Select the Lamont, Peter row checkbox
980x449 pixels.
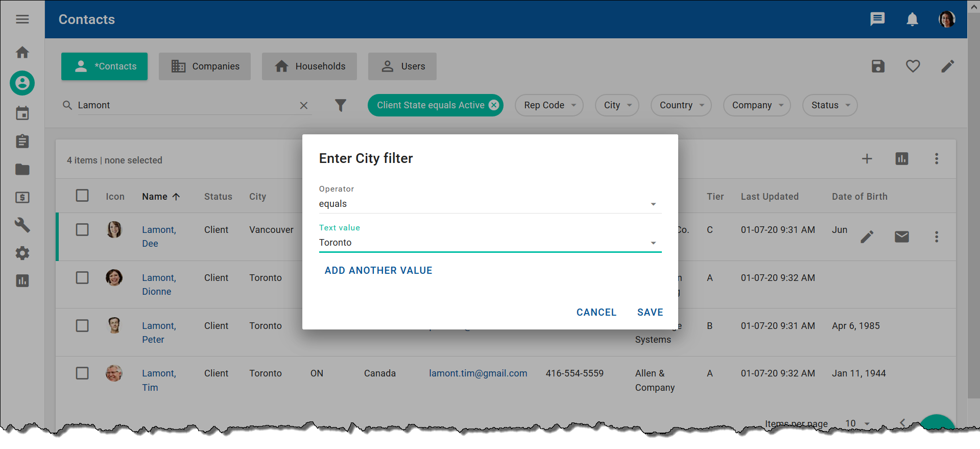pyautogui.click(x=82, y=325)
